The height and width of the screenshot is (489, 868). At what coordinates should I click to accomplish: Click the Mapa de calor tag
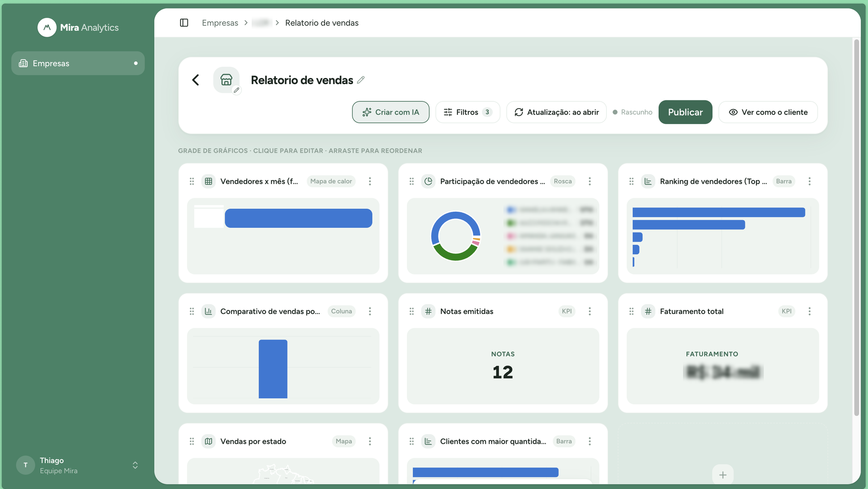(331, 181)
